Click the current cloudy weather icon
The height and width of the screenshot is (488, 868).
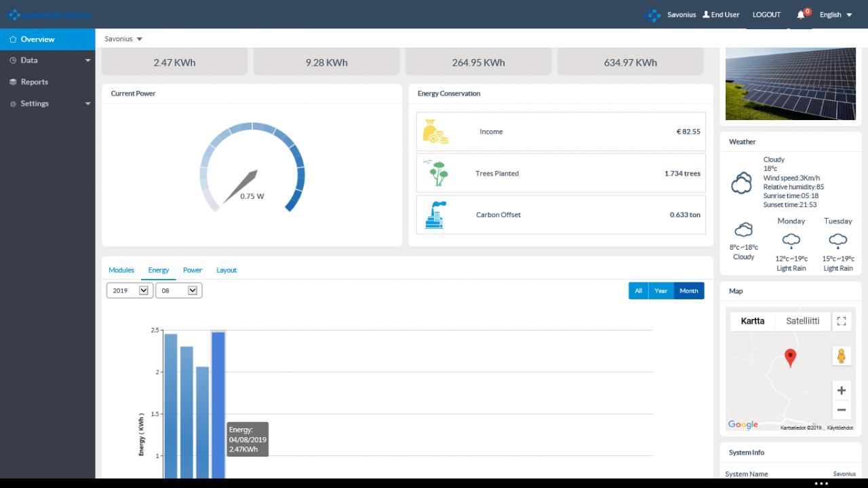[x=741, y=183]
